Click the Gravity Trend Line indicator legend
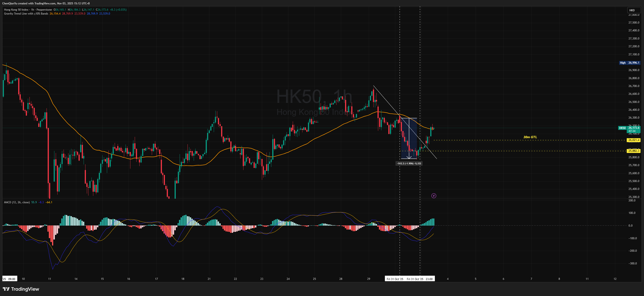This screenshot has height=296, width=644. 26,14
